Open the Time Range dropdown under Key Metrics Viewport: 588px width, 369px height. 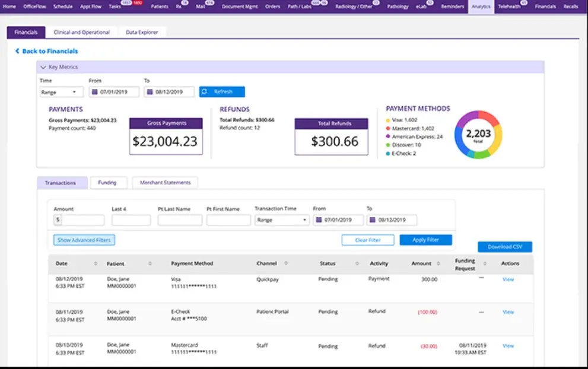[x=61, y=91]
